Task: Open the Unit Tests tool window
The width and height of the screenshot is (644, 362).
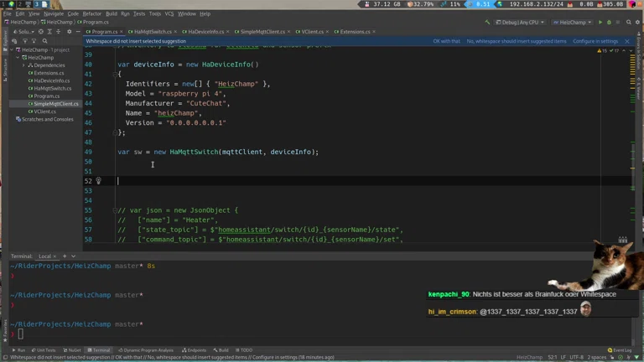Action: tap(44, 350)
